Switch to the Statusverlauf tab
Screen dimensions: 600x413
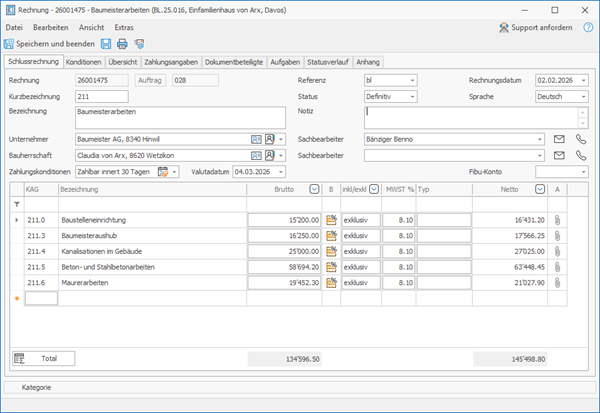click(328, 62)
